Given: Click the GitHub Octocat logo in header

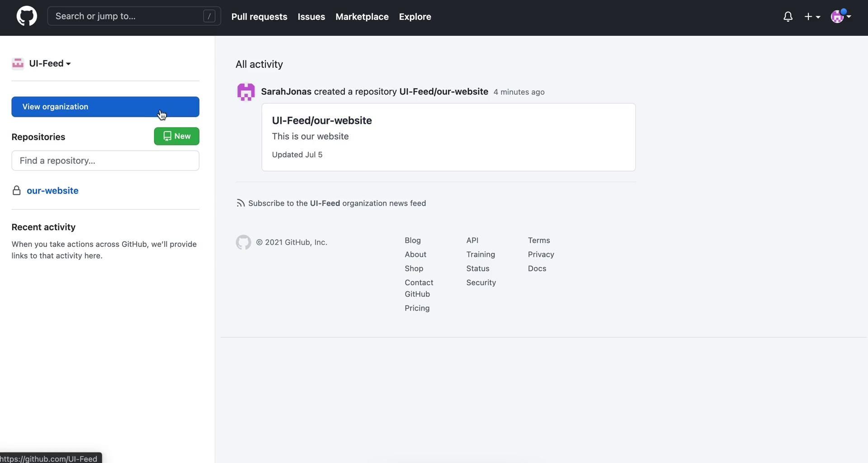Looking at the screenshot, I should [27, 16].
